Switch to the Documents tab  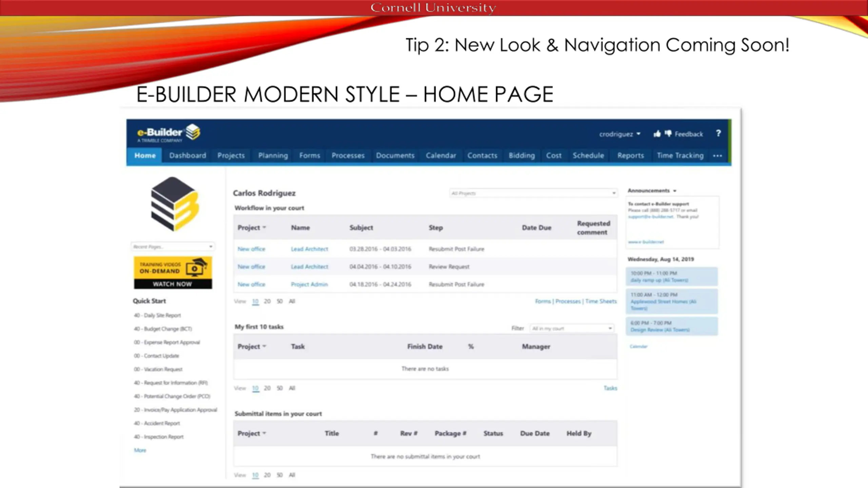395,156
